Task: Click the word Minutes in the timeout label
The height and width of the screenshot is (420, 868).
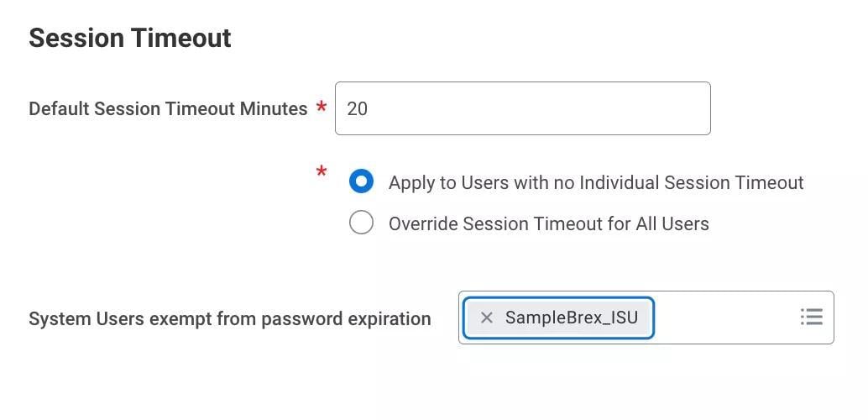Action: click(274, 108)
